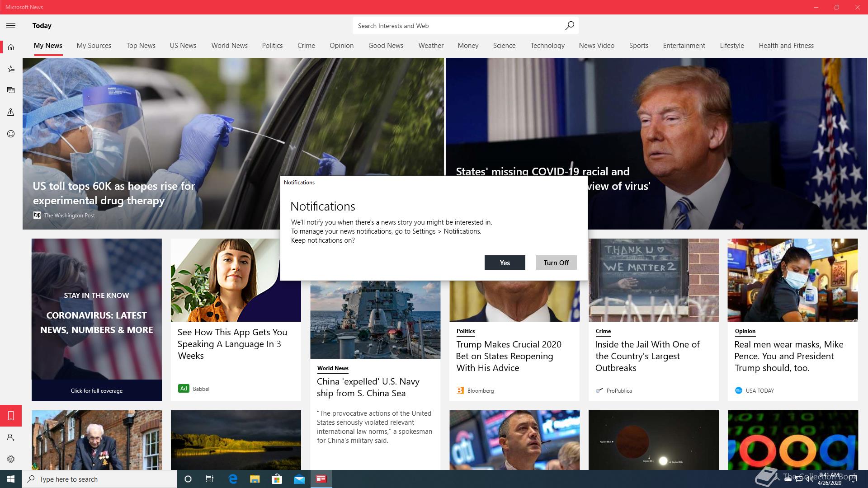The height and width of the screenshot is (488, 868).
Task: Click Microsoft News taskbar icon
Action: click(321, 479)
